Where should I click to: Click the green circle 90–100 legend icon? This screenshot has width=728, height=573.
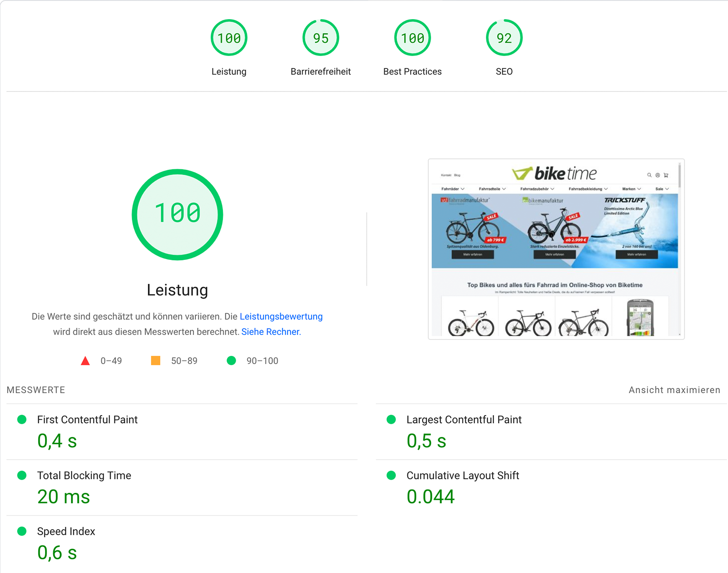tap(231, 361)
